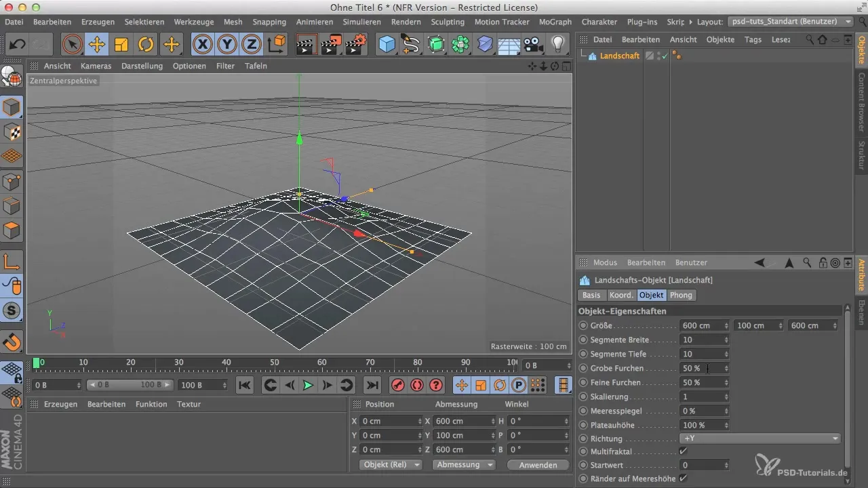Toggle Y axis lock
The image size is (868, 488).
[227, 45]
